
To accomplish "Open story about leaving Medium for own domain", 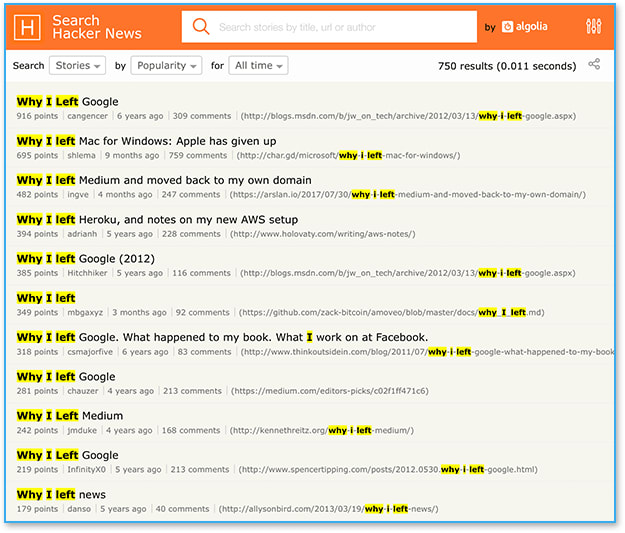I will [x=164, y=180].
